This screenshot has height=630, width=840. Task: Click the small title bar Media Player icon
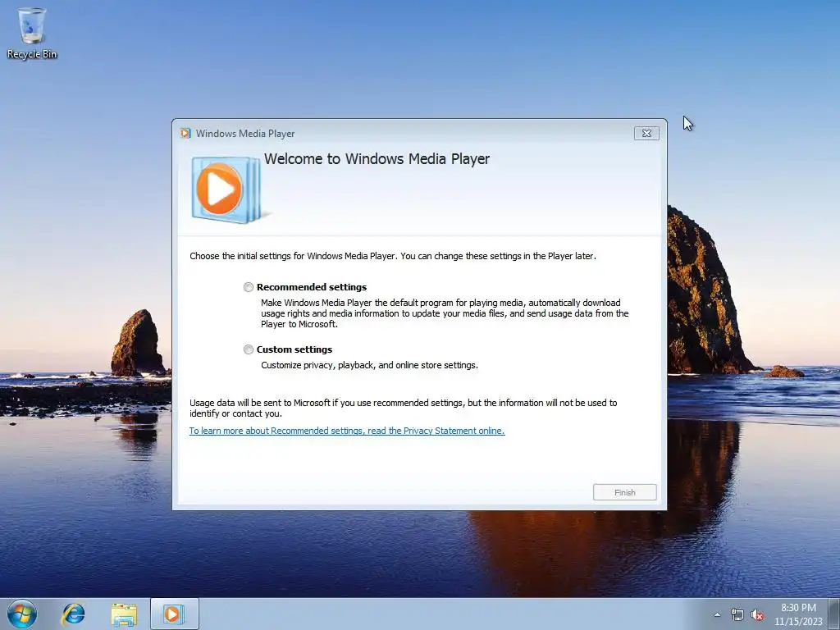pyautogui.click(x=185, y=134)
